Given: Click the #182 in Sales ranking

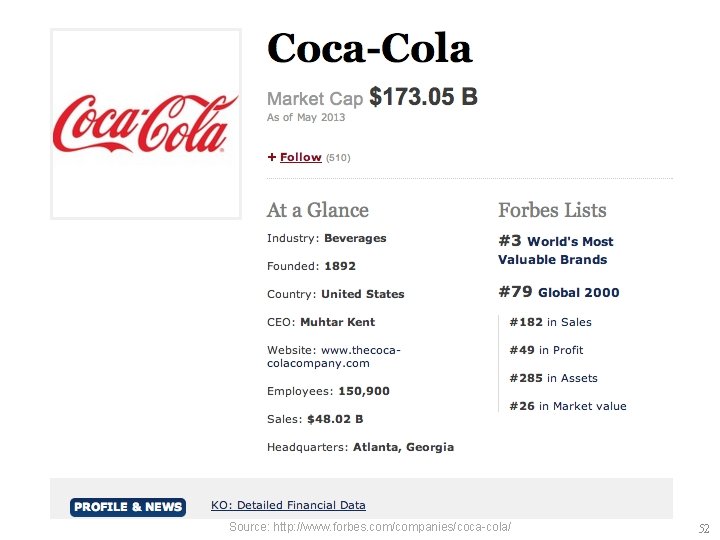Looking at the screenshot, I should (x=550, y=322).
